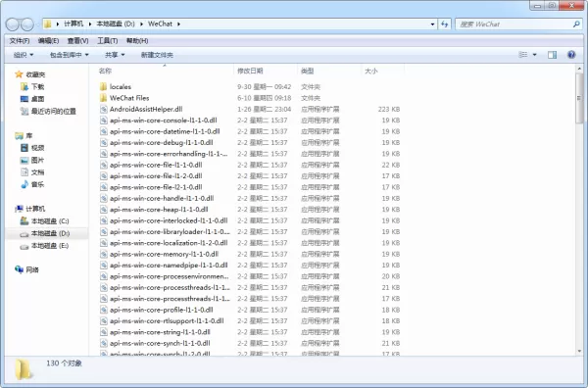This screenshot has height=388, width=588.
Task: Click the vertical scrollbar up arrow
Action: point(580,69)
